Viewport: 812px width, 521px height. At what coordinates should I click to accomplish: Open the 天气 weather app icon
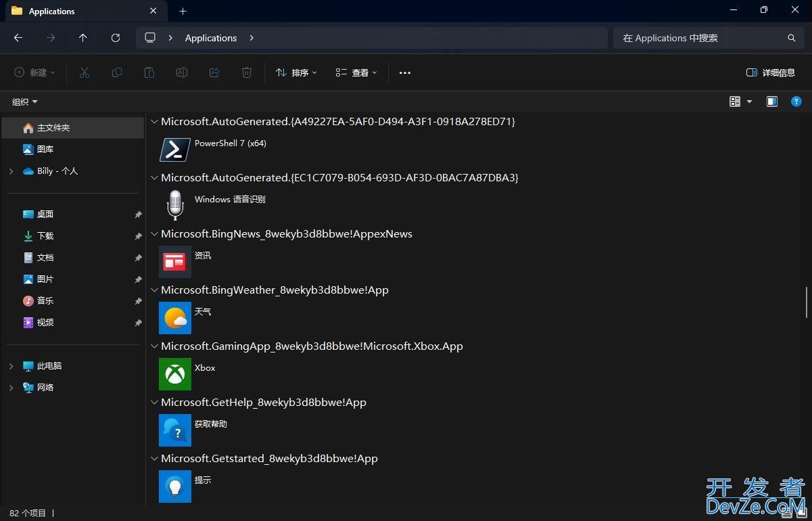pos(174,317)
